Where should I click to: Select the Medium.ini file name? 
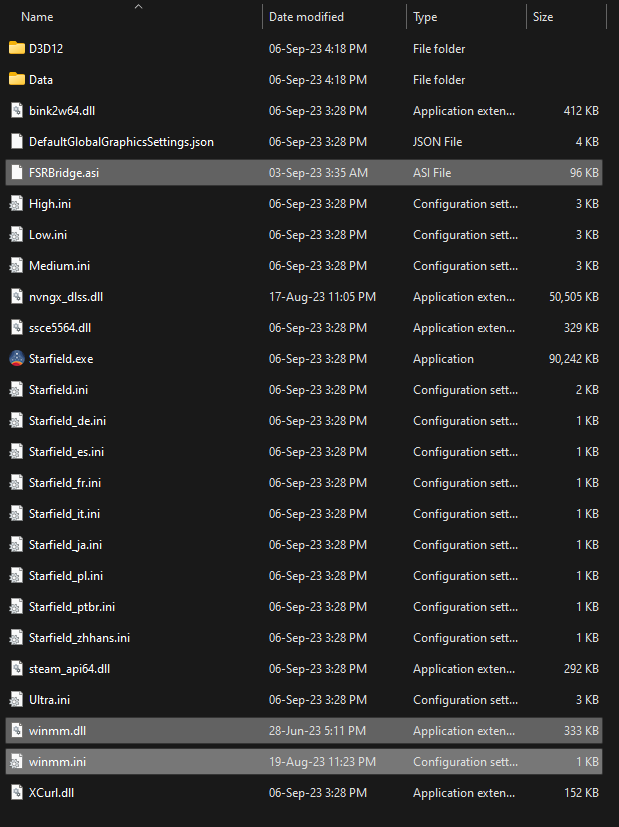tap(59, 266)
